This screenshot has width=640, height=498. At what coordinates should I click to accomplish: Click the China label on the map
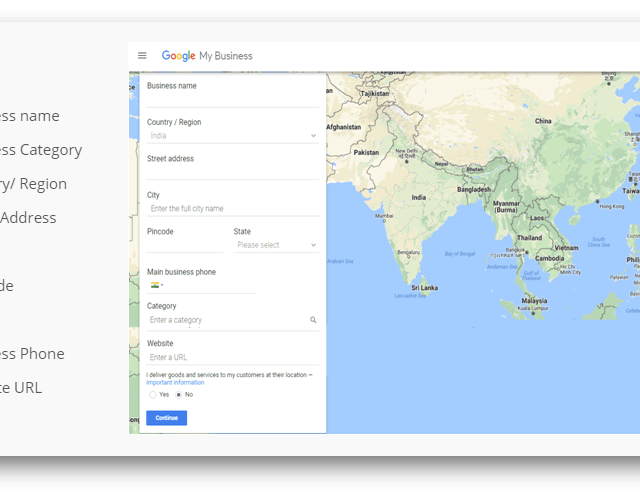tap(543, 121)
